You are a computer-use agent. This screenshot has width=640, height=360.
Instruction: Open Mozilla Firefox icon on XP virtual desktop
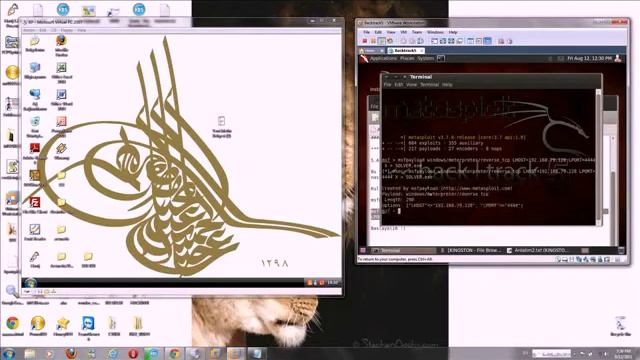(61, 40)
